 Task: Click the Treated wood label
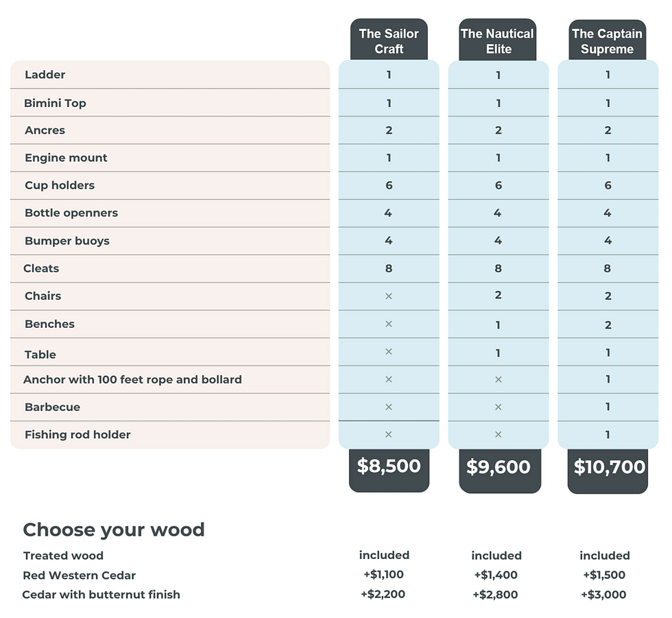(63, 556)
